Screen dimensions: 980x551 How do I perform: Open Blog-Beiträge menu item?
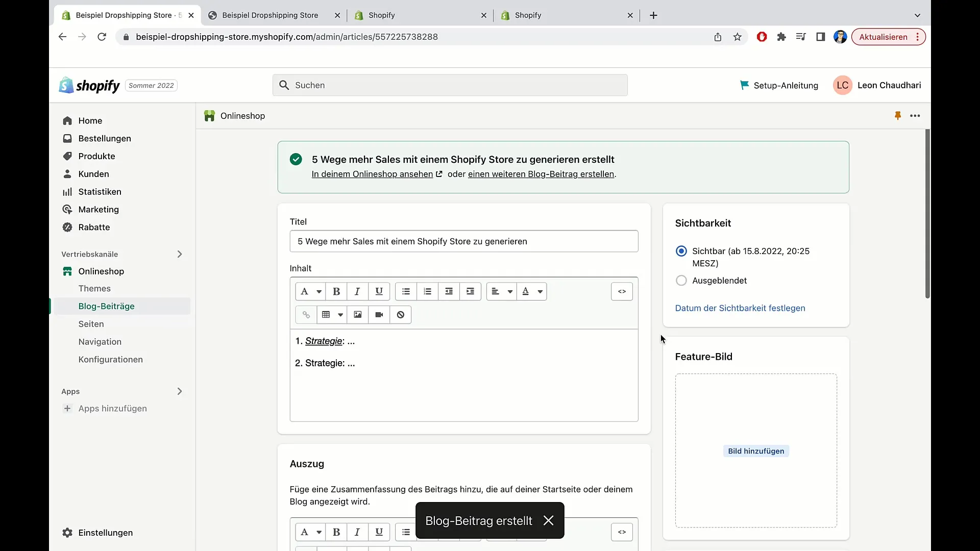[x=106, y=306]
